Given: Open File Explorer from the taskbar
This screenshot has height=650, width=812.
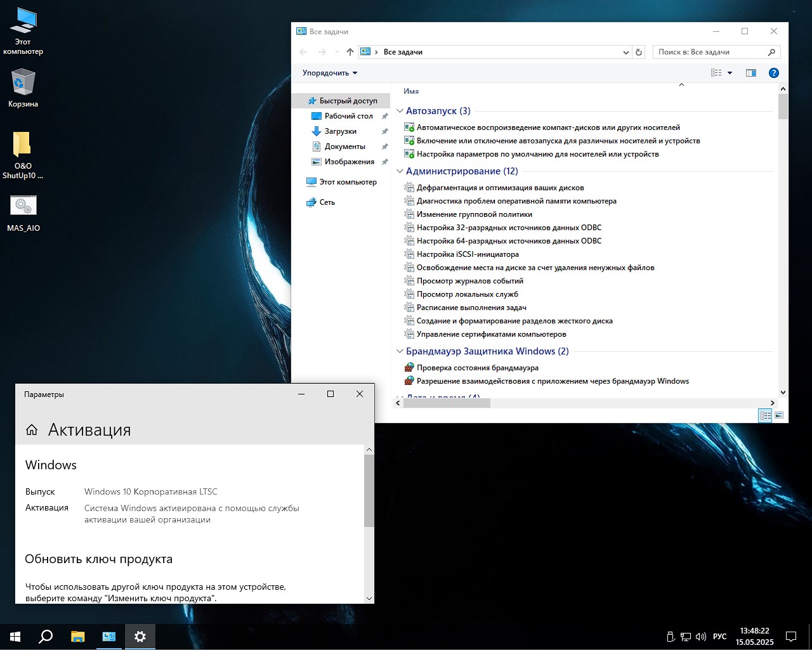Looking at the screenshot, I should click(x=77, y=636).
